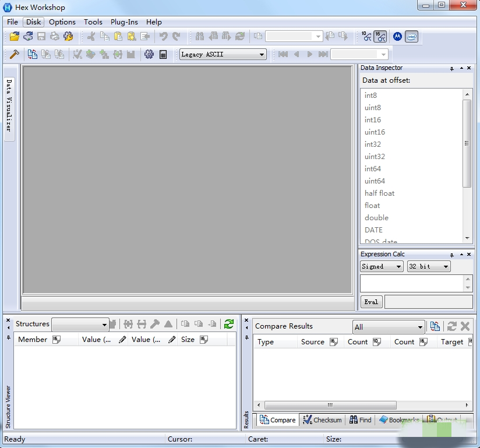Open the Tools menu
480x448 pixels.
[93, 22]
